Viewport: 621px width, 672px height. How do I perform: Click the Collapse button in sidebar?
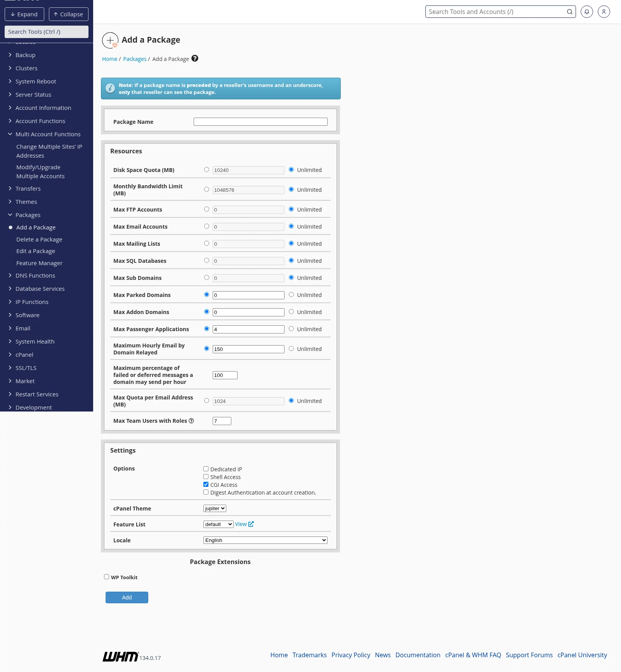coord(69,14)
